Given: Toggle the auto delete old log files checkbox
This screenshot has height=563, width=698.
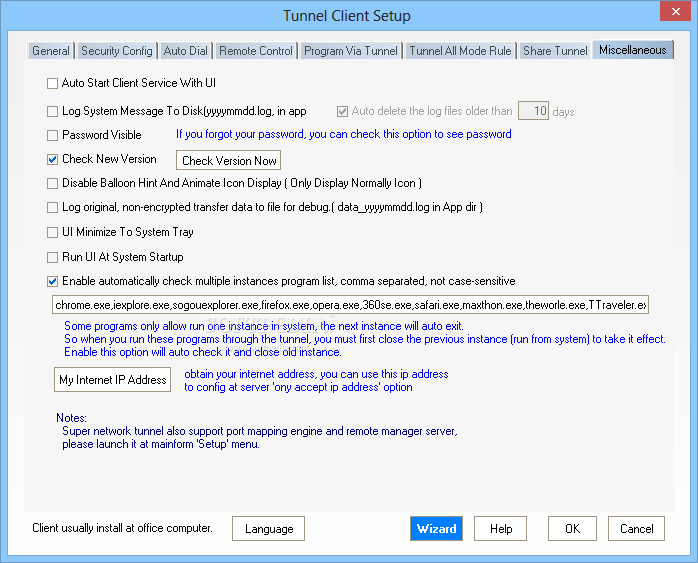Looking at the screenshot, I should tap(342, 111).
